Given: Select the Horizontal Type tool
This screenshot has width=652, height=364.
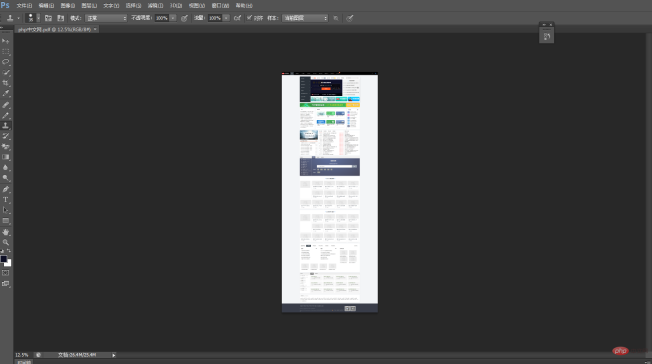Looking at the screenshot, I should 5,200.
